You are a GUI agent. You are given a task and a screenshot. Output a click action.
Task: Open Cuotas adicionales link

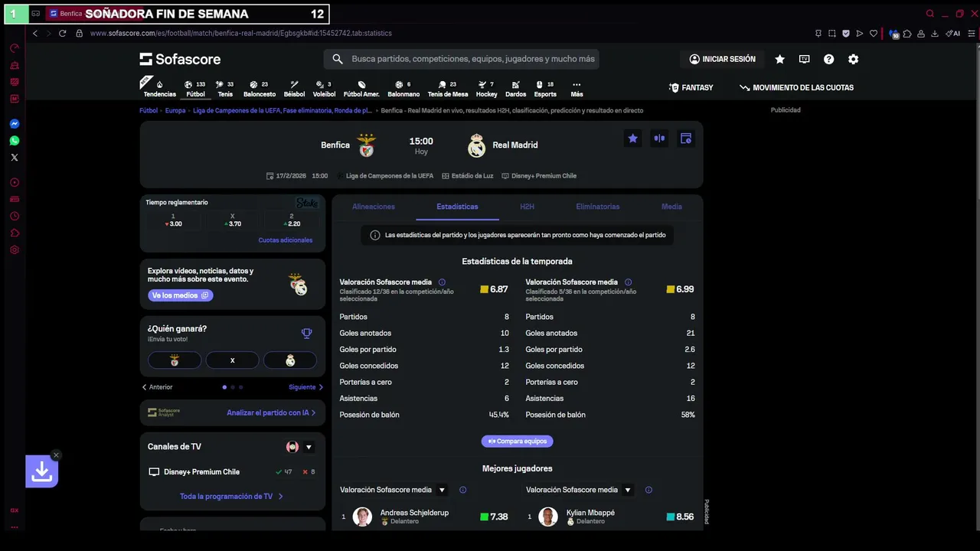pyautogui.click(x=286, y=240)
